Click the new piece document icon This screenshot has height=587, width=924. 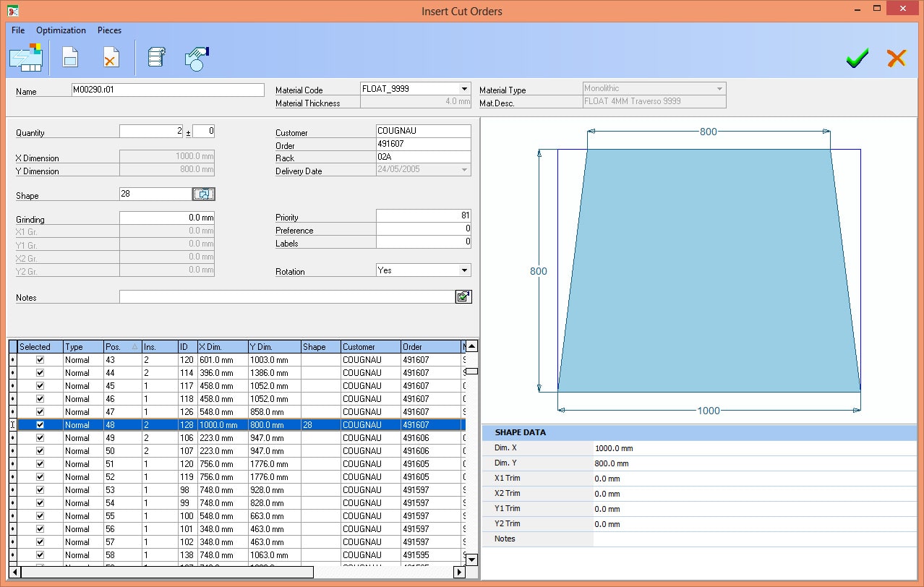click(x=70, y=57)
